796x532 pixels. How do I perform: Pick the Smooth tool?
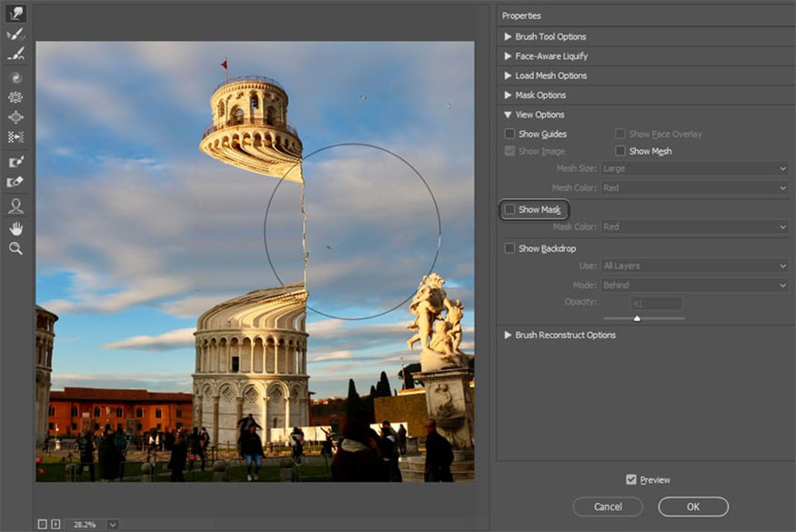(x=15, y=54)
